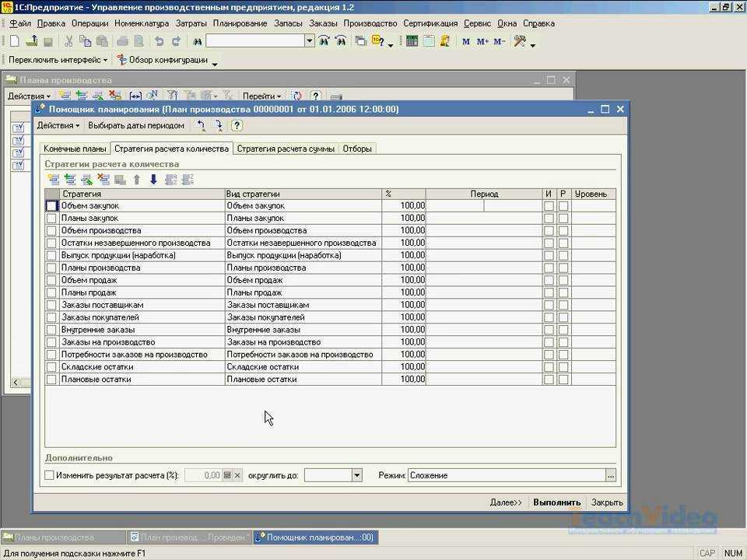
Task: Switch to План производства Проведен taskbar window
Action: (190, 537)
